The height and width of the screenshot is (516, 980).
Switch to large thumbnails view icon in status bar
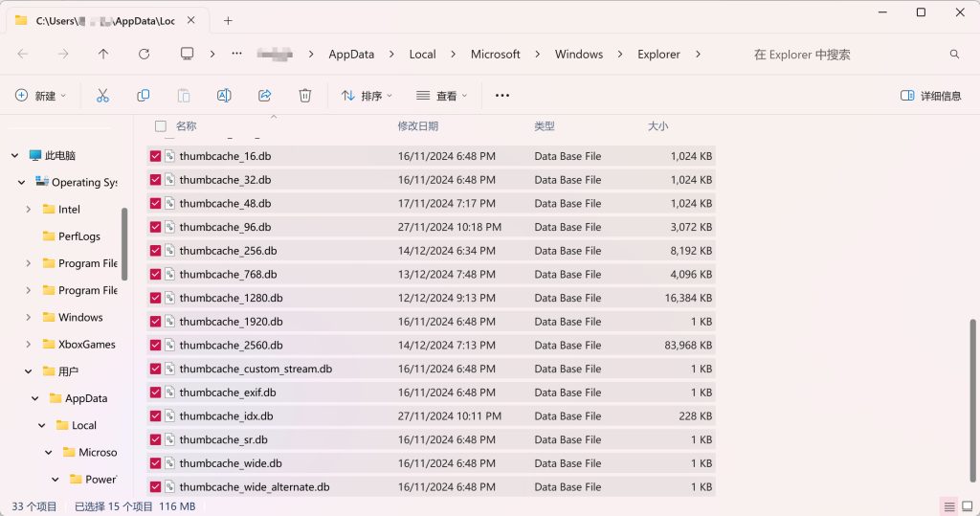coord(968,506)
